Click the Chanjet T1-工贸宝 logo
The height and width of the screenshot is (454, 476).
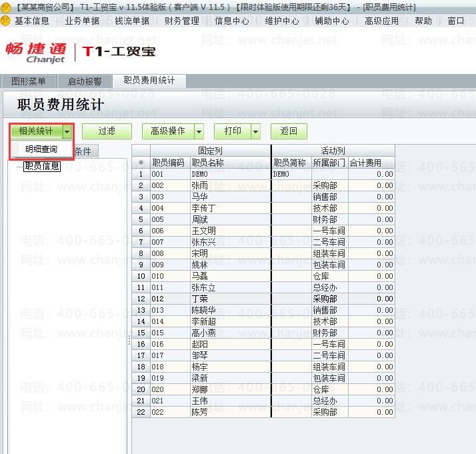[x=80, y=53]
